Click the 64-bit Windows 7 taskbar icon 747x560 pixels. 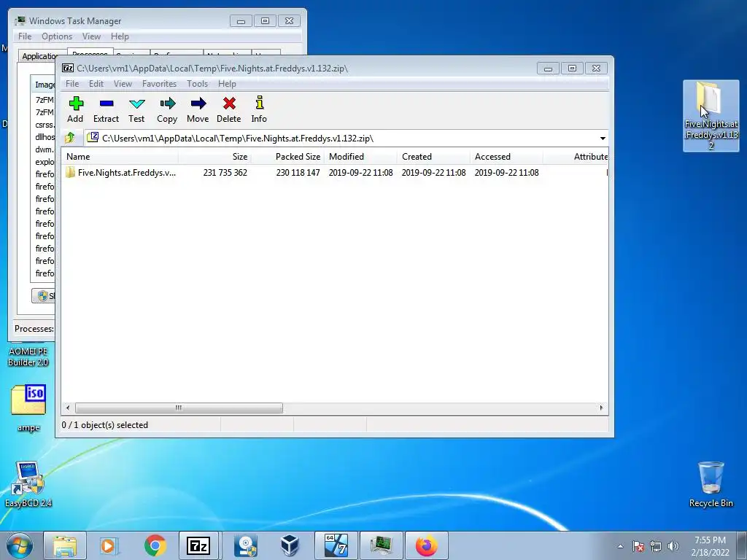(336, 545)
